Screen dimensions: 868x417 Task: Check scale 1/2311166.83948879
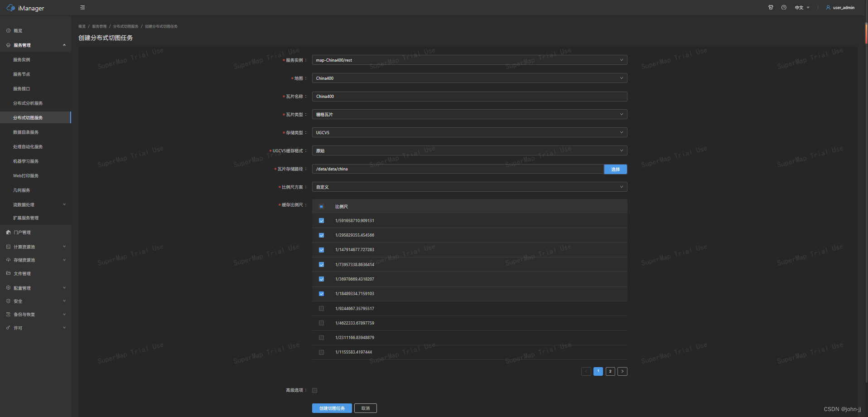(321, 338)
